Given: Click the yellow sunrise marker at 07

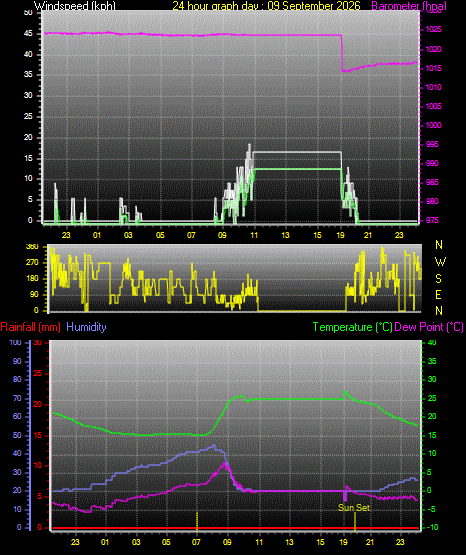Looking at the screenshot, I should pyautogui.click(x=197, y=521).
